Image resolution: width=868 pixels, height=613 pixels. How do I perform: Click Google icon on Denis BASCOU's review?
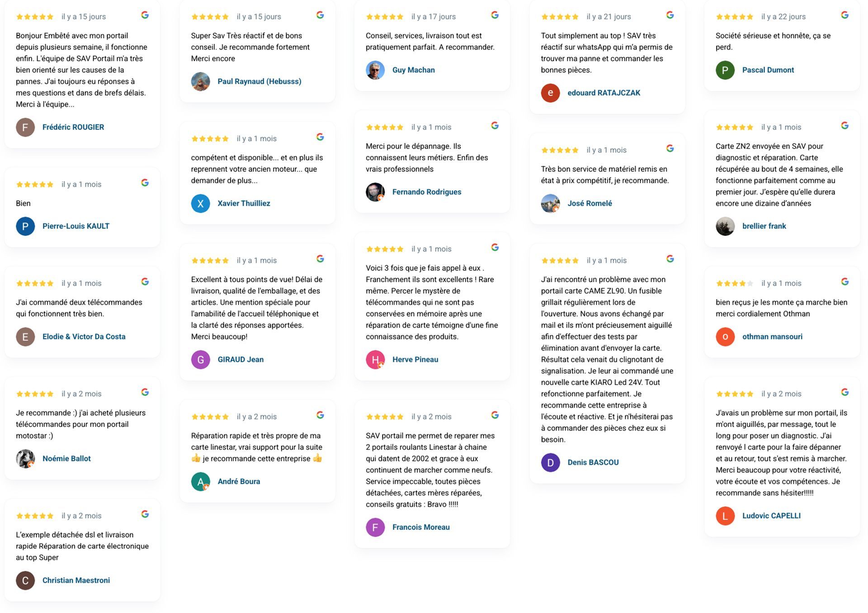(670, 259)
